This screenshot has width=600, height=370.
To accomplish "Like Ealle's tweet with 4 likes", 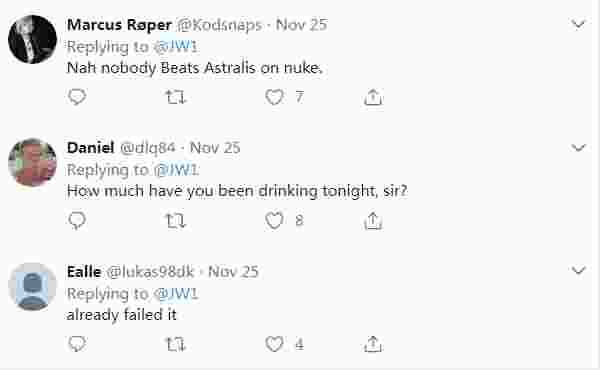I will point(274,344).
